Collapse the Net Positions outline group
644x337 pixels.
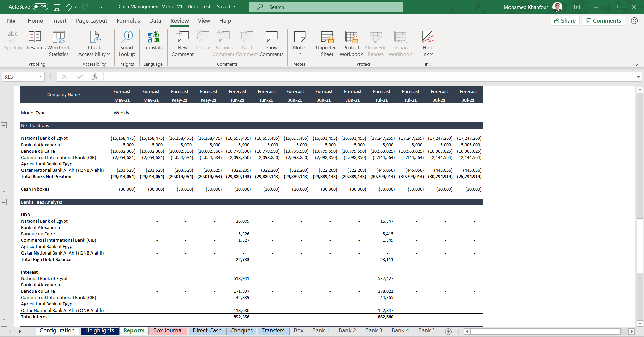(x=4, y=125)
